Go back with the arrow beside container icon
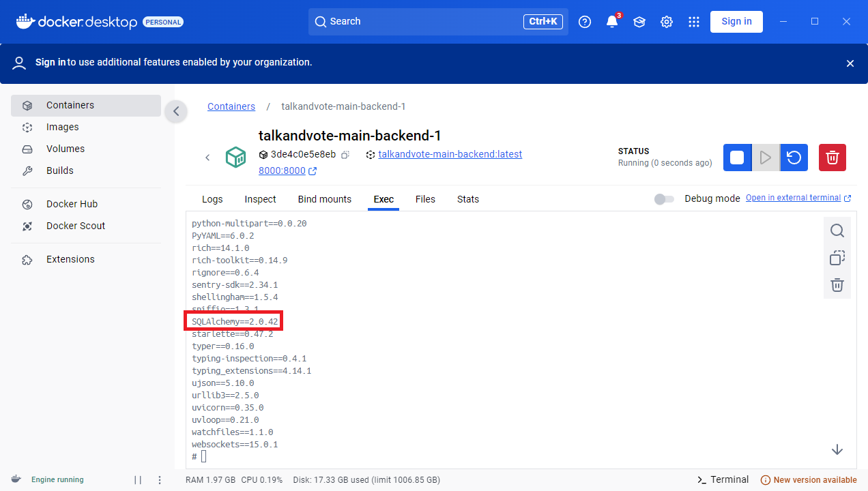Image resolution: width=868 pixels, height=491 pixels. (x=207, y=158)
